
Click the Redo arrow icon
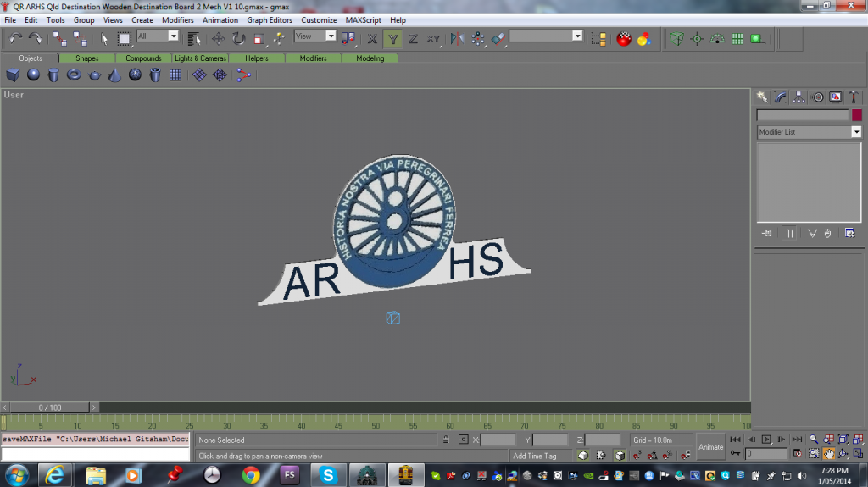[36, 39]
